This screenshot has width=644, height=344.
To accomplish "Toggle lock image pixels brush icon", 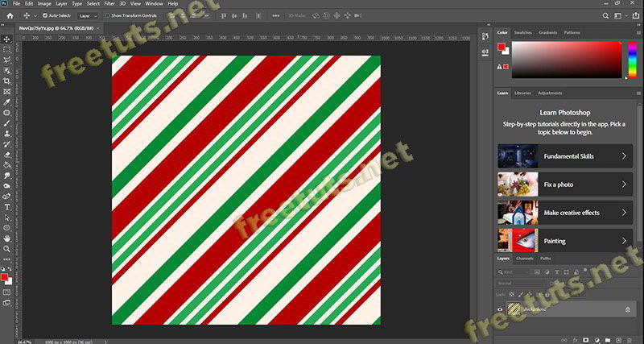I will [x=521, y=294].
